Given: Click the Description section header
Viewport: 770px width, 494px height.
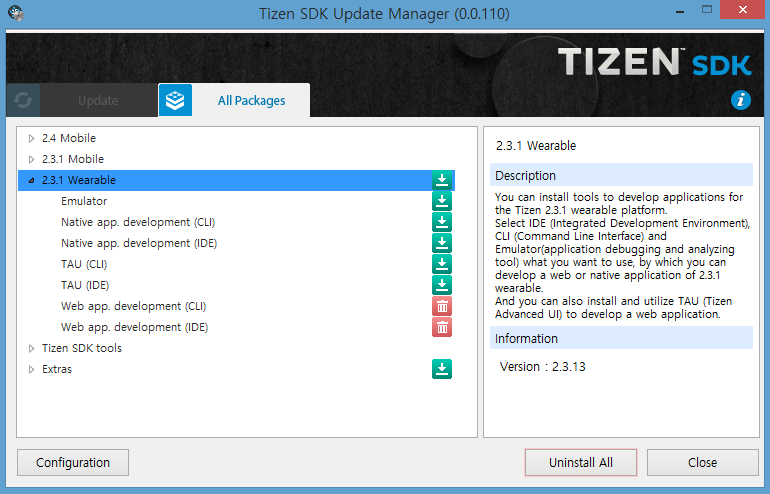Looking at the screenshot, I should click(x=621, y=175).
